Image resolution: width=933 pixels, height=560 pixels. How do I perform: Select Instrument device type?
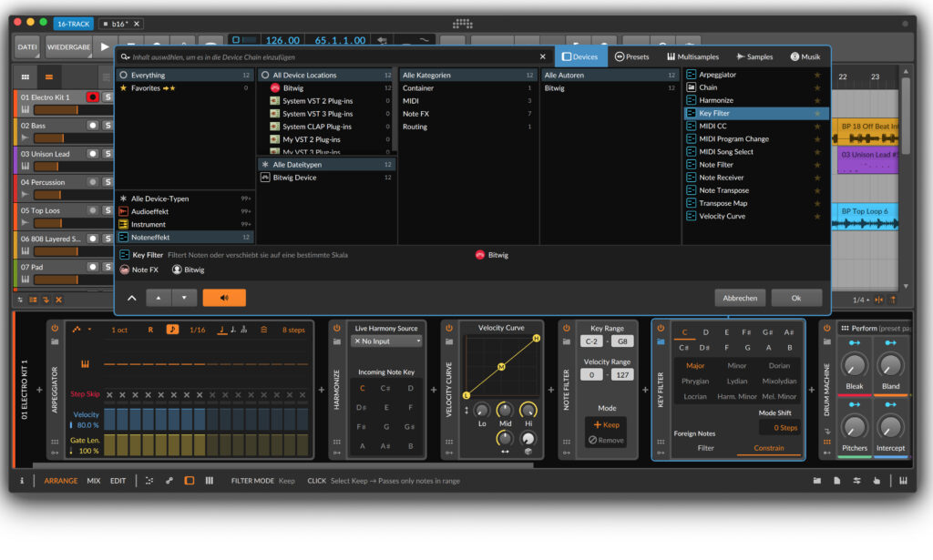[x=185, y=225]
